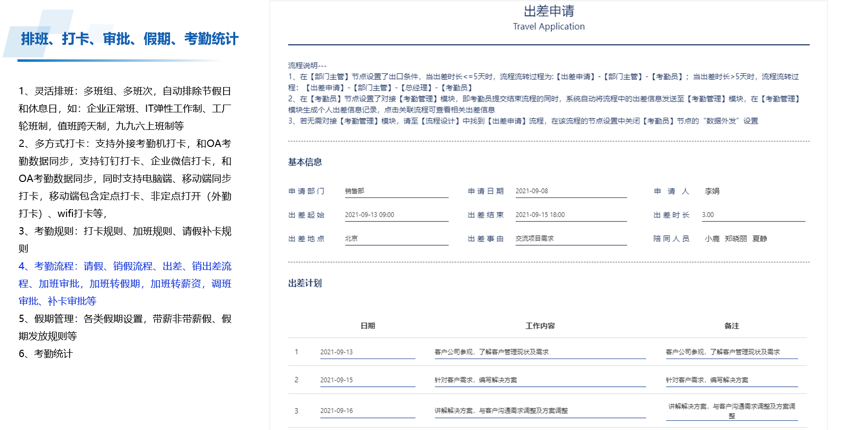Click accompanying person 夏静
The image size is (868, 430).
(x=760, y=239)
